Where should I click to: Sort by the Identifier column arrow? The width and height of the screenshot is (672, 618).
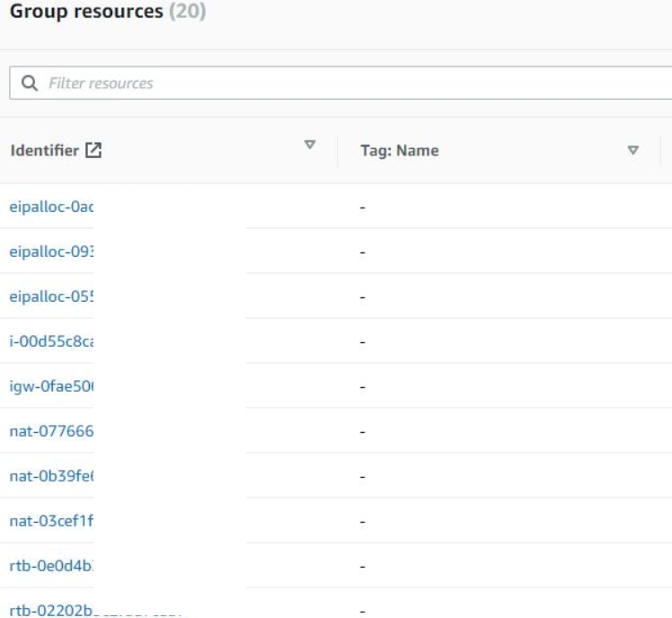309,145
